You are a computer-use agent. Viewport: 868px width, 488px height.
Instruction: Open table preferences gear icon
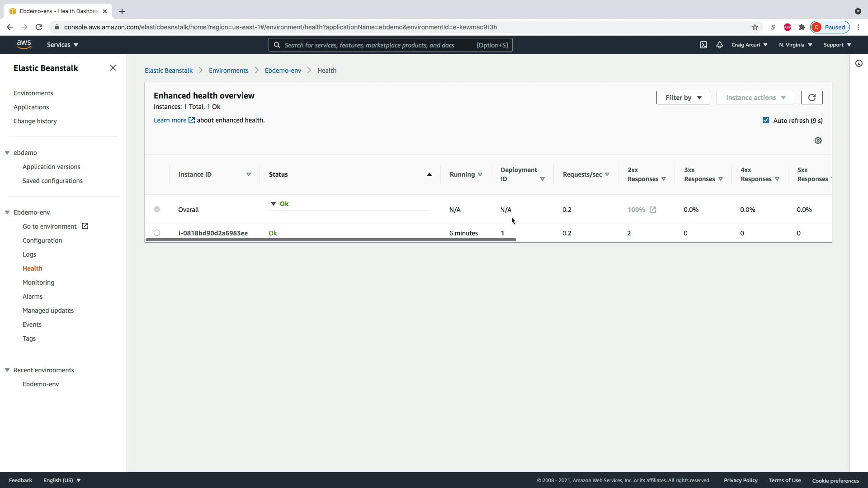click(818, 141)
